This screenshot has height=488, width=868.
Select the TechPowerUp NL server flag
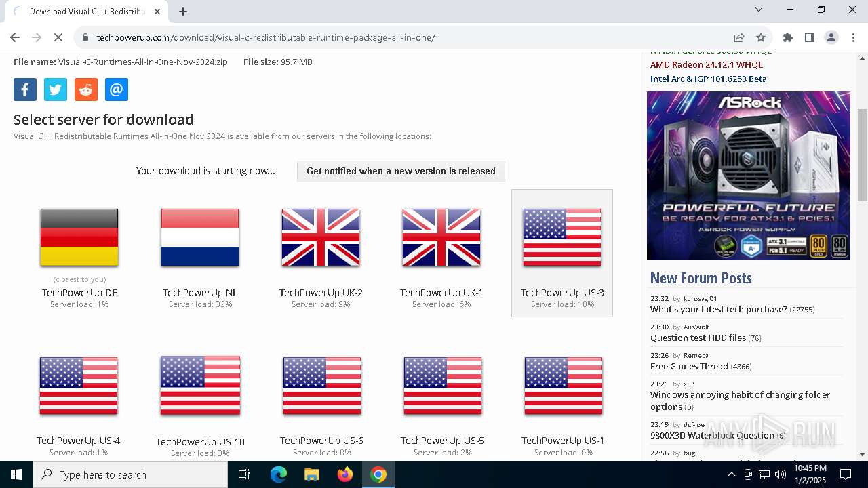click(x=200, y=237)
